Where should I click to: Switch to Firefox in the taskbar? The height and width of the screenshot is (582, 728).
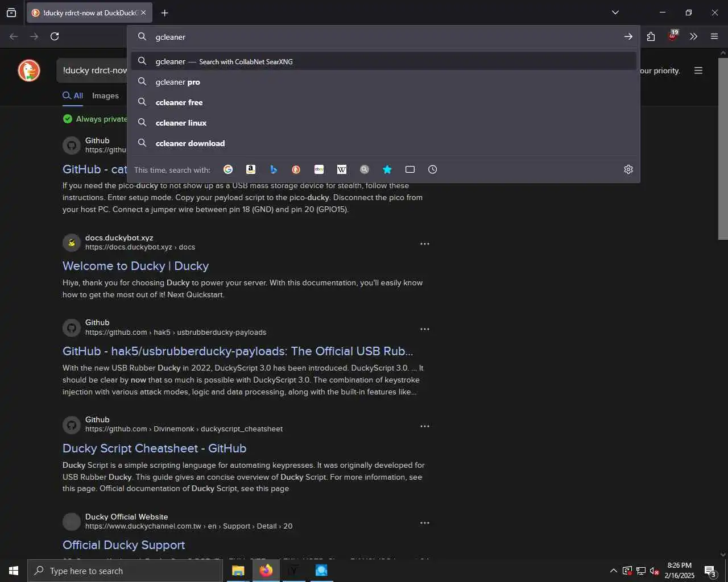[x=266, y=571]
